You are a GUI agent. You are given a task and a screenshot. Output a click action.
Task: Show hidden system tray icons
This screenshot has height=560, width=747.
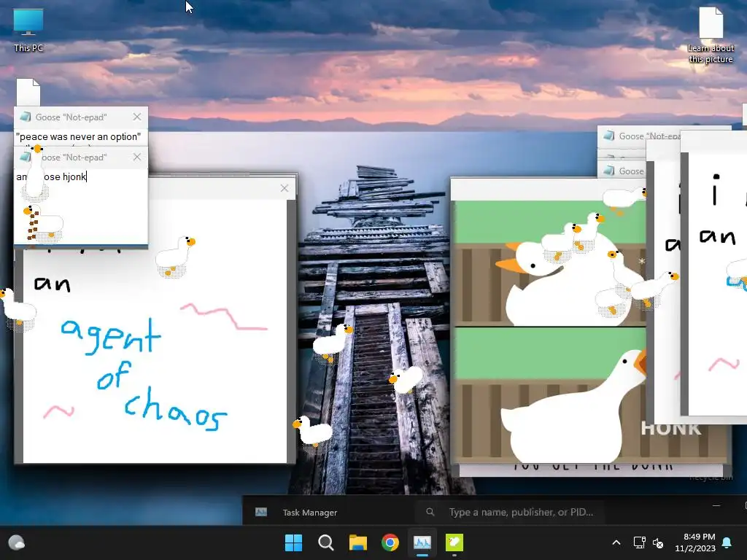(616, 542)
